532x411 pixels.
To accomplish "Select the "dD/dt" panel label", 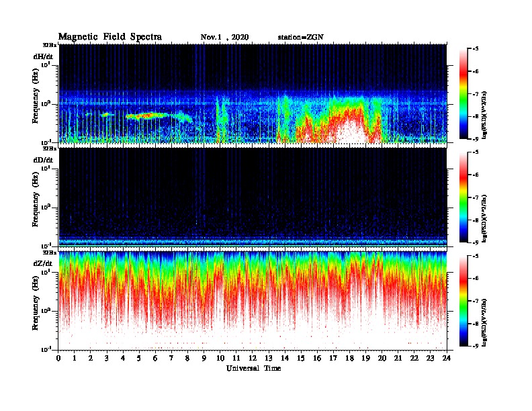I will 43,160.
